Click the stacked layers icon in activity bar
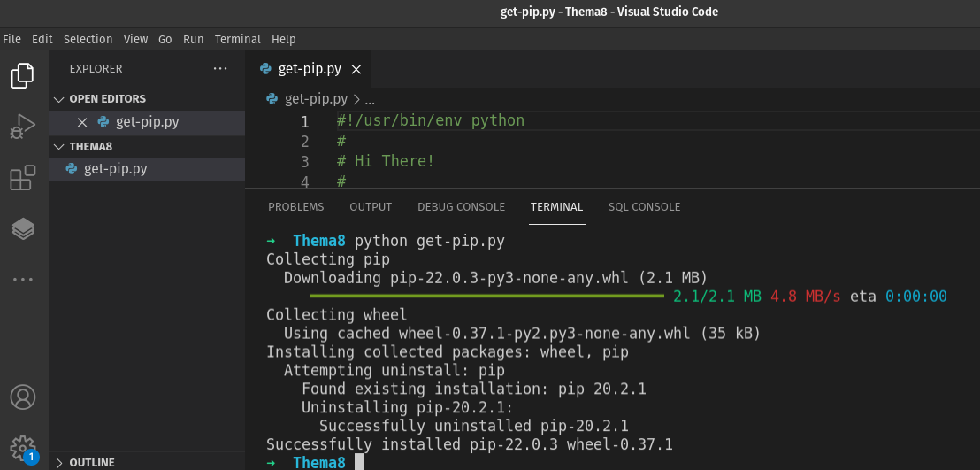The image size is (980, 470). [23, 229]
